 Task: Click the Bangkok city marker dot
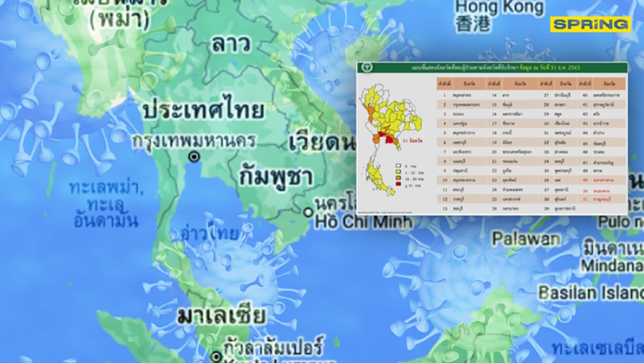194,156
